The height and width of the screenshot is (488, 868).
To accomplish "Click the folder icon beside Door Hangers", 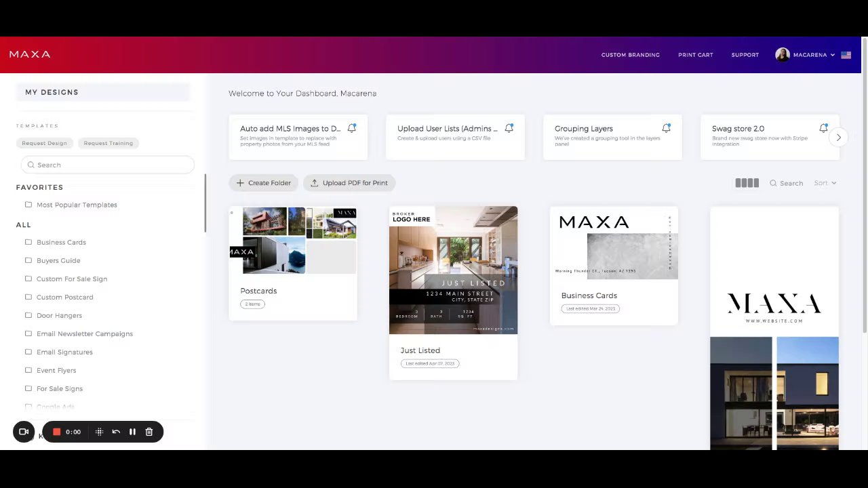I will tap(28, 315).
